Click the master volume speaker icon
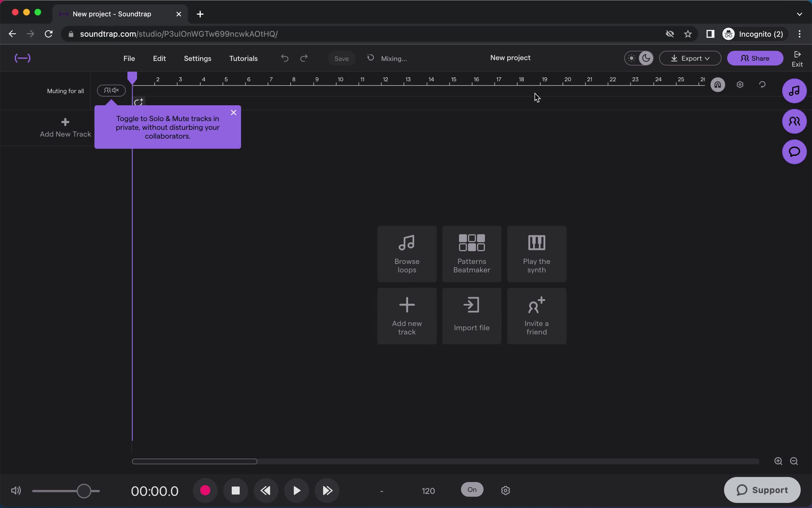This screenshot has height=508, width=812. pos(16,491)
